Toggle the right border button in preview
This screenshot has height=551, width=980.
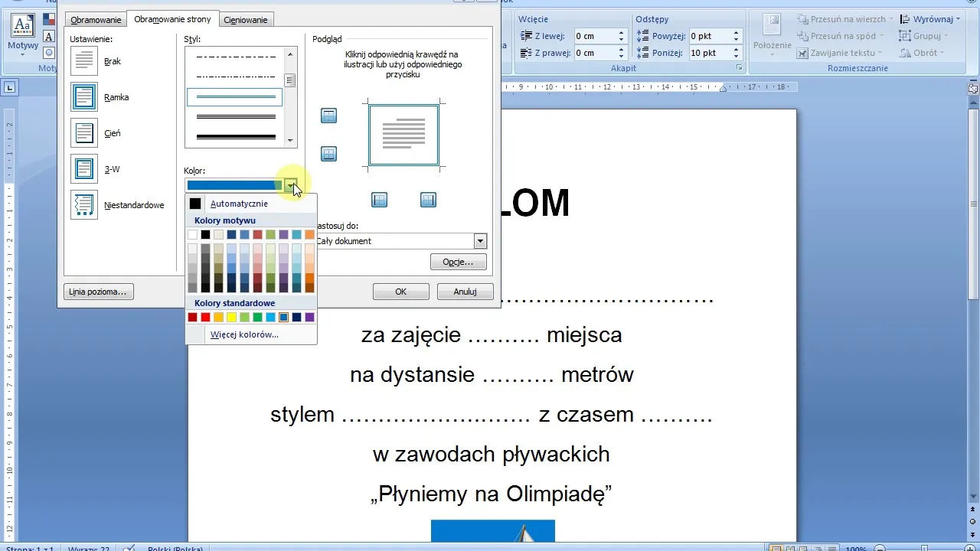click(x=428, y=200)
